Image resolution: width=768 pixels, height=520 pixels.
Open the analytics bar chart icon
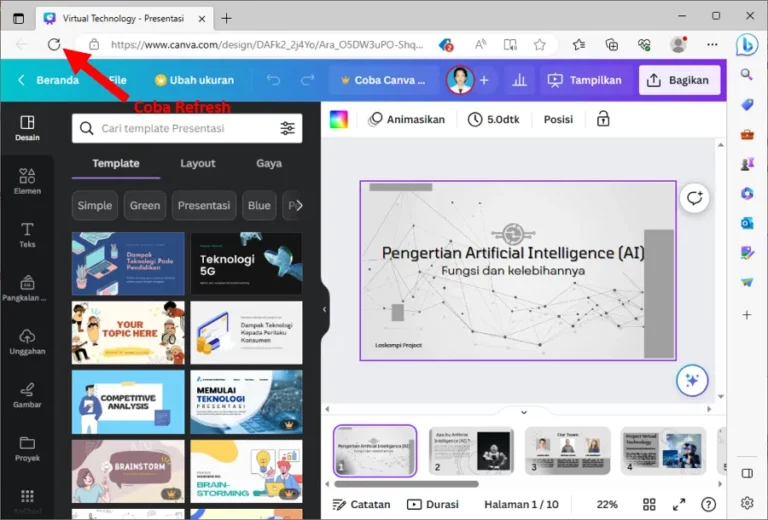519,80
